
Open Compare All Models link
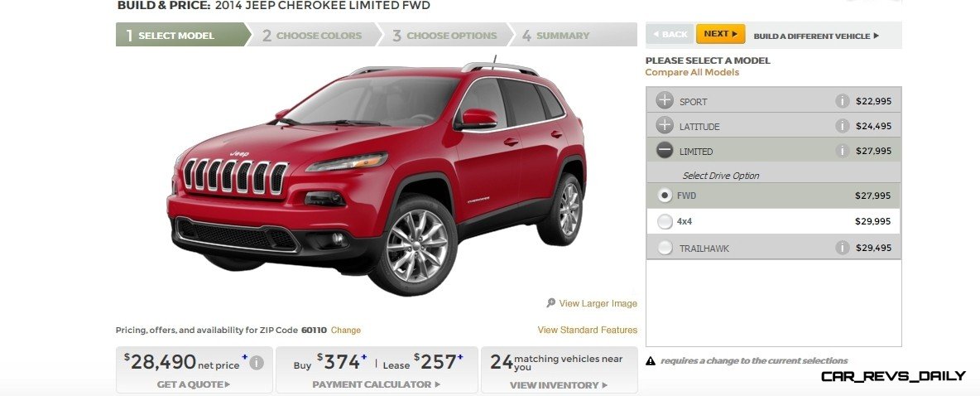tap(692, 73)
